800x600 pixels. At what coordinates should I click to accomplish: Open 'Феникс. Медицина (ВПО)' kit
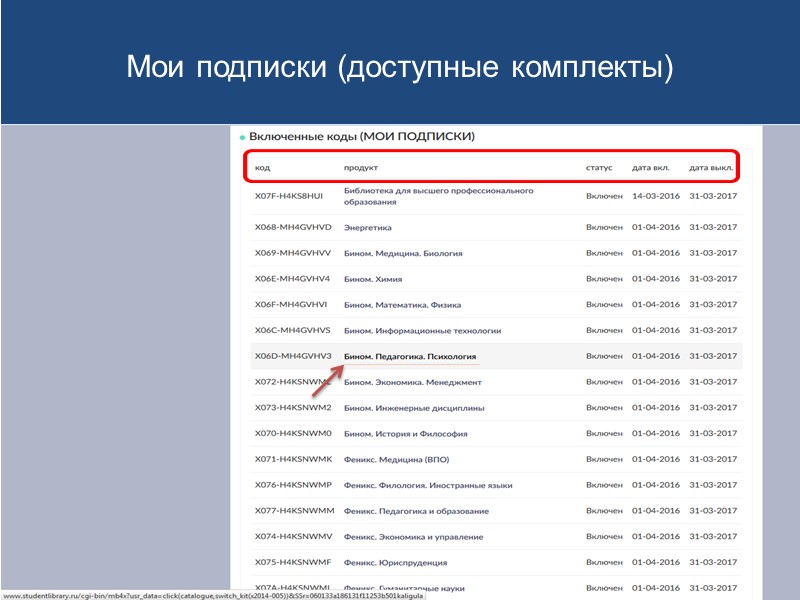[396, 459]
